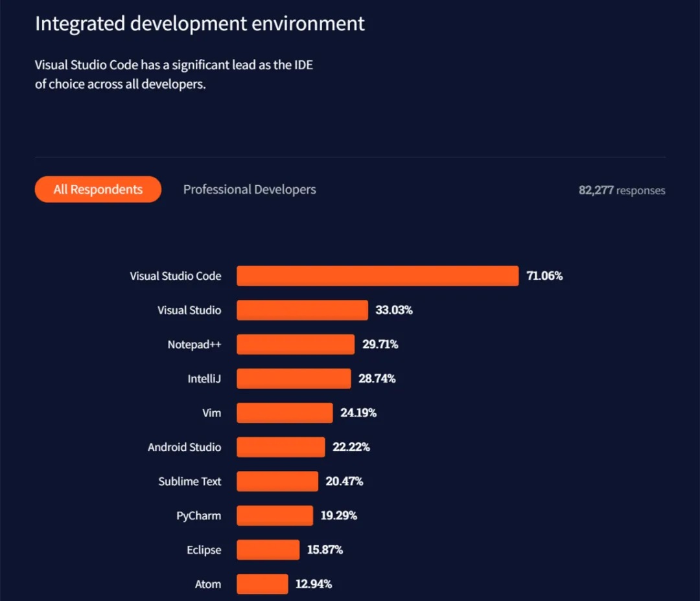Click the Visual Studio Code bar
Image resolution: width=700 pixels, height=601 pixels.
click(x=378, y=276)
